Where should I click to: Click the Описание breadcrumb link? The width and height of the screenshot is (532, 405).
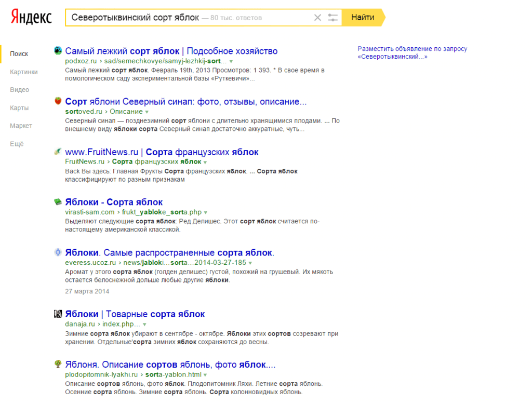(126, 112)
